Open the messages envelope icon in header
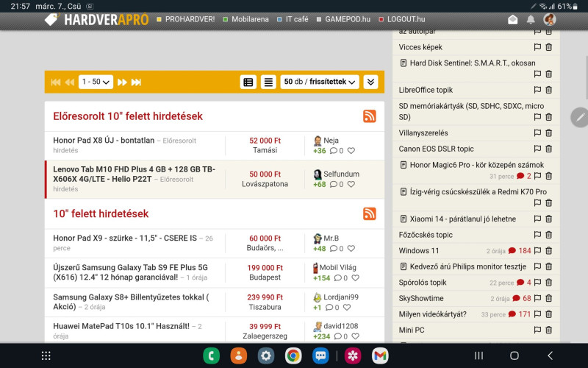This screenshot has width=588, height=368. (512, 20)
